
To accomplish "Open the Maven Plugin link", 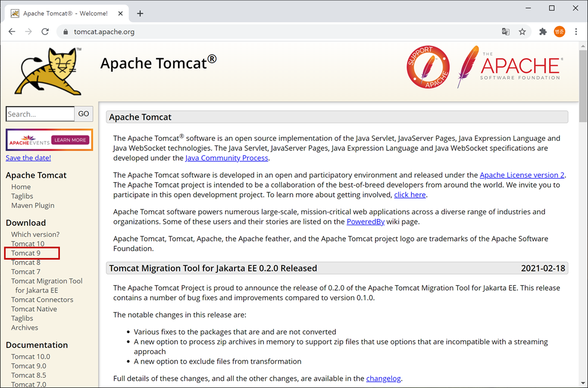I will pos(33,206).
